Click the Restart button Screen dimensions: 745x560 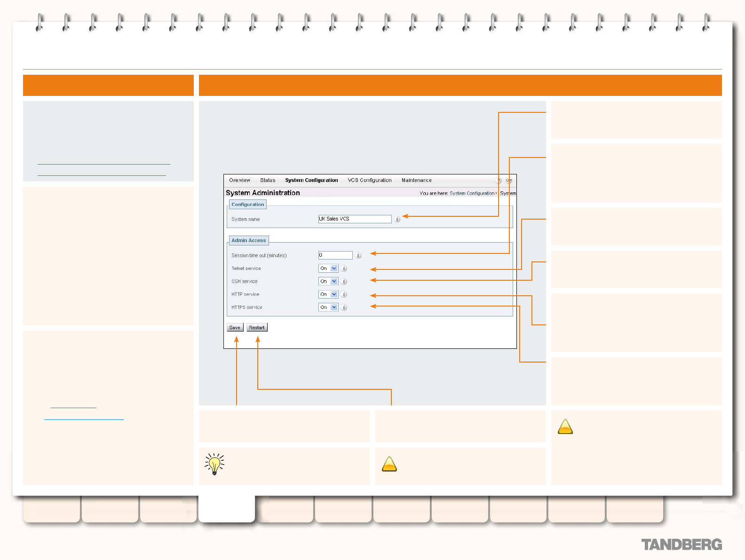257,327
